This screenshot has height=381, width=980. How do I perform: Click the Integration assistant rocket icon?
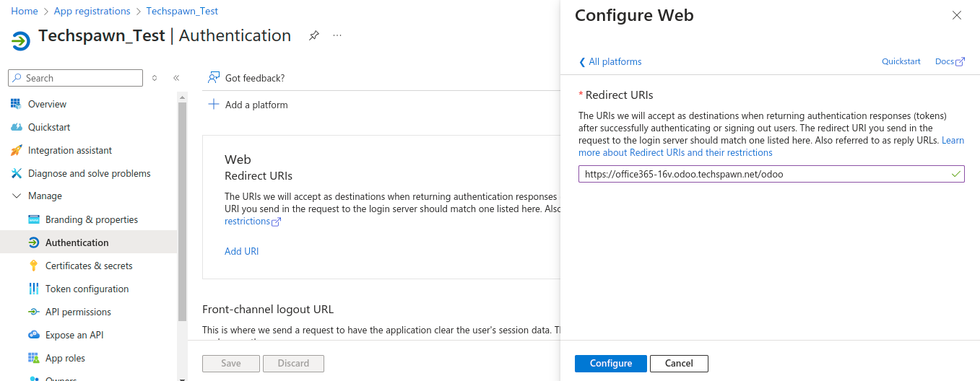[x=16, y=150]
